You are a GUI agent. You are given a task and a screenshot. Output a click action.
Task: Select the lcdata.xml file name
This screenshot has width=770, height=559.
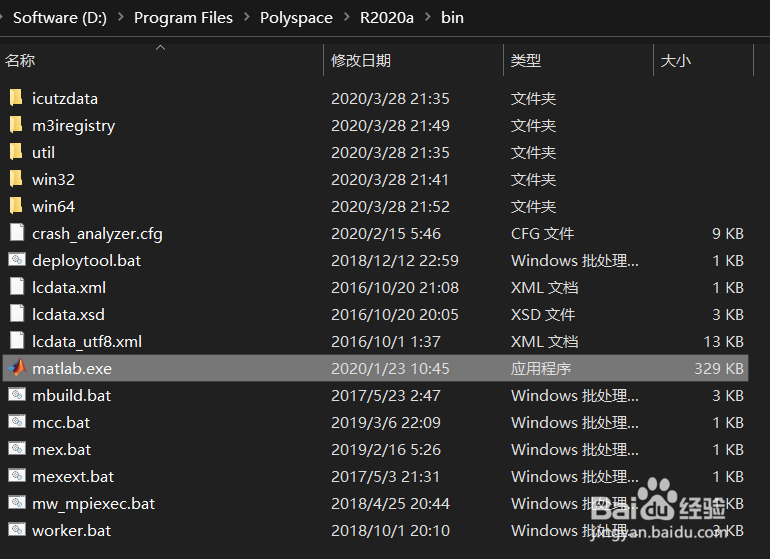point(69,287)
